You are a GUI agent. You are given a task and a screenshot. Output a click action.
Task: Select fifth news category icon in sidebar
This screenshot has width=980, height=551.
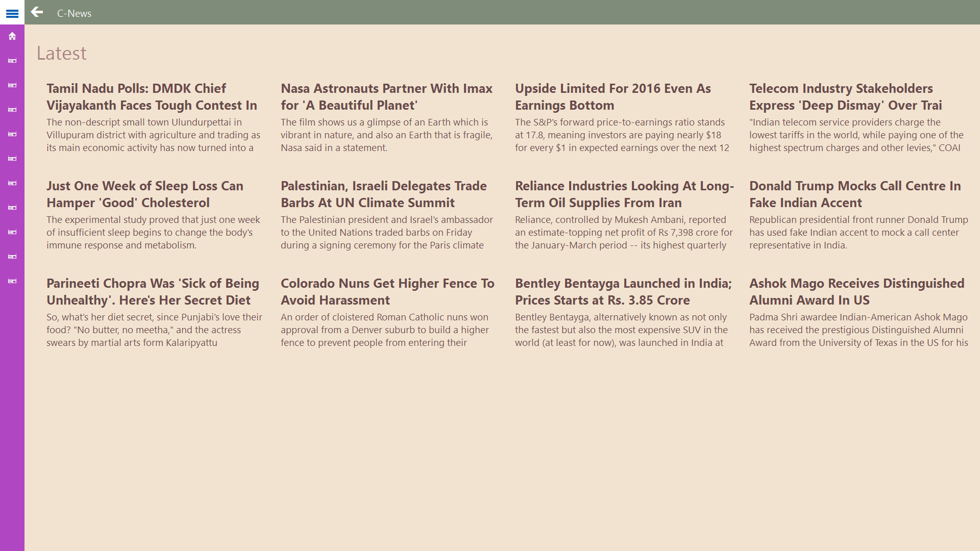click(x=12, y=159)
